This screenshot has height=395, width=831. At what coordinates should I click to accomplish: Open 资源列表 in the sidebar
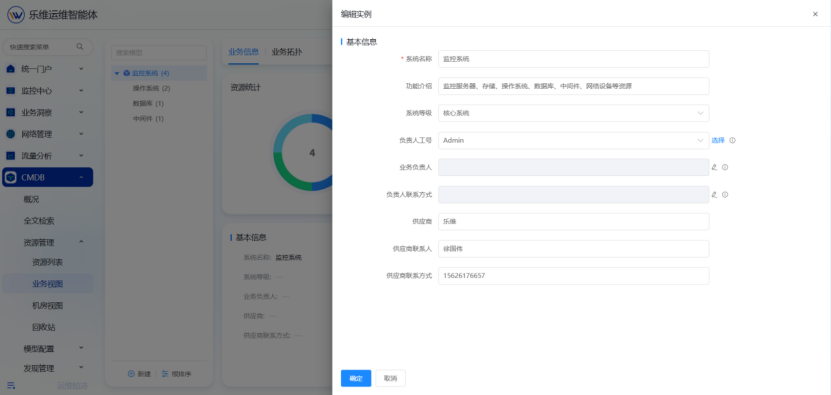click(x=48, y=262)
